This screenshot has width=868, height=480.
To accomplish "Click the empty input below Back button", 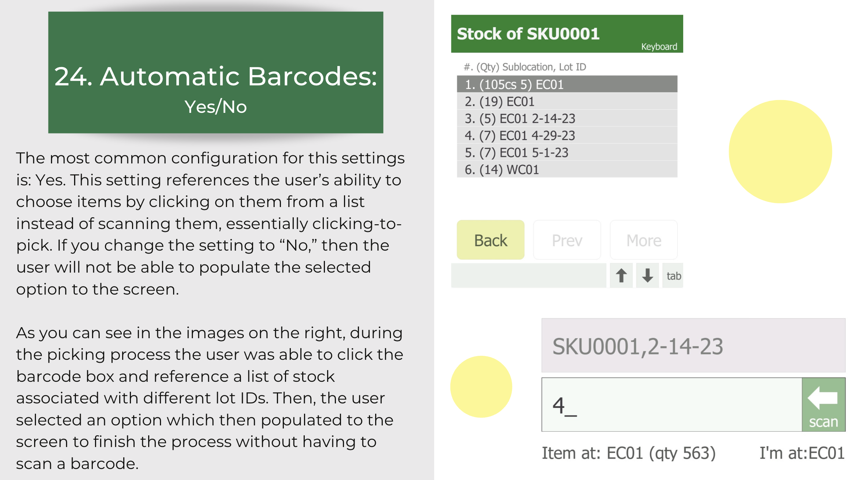I will pos(528,276).
